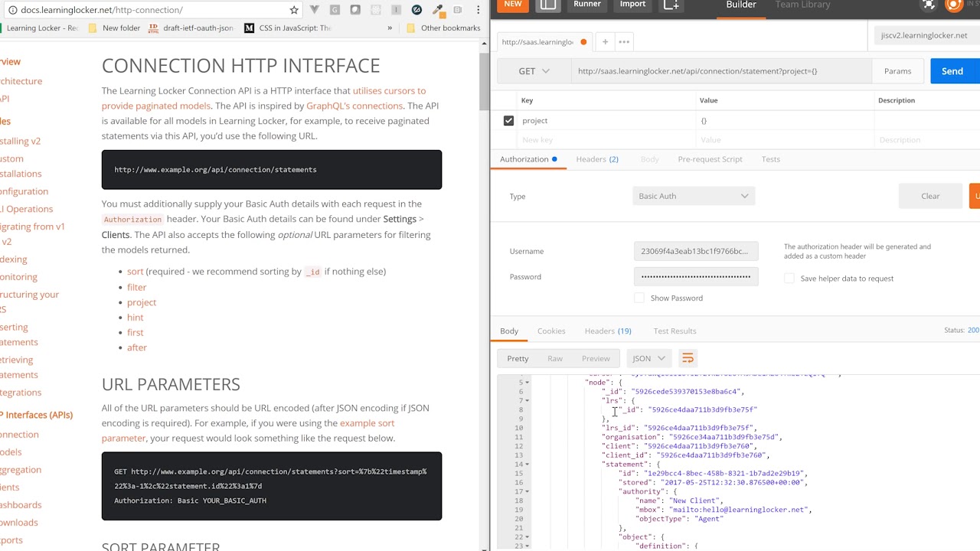
Task: Open the Test Results tab
Action: tap(675, 331)
